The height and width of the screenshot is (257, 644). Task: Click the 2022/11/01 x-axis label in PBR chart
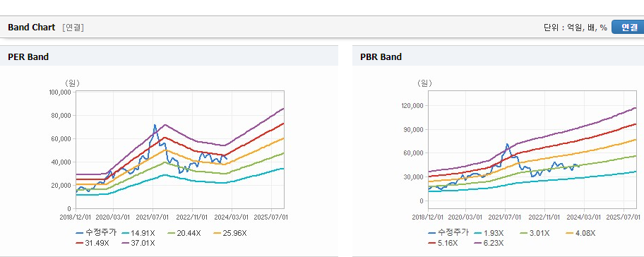pyautogui.click(x=545, y=217)
